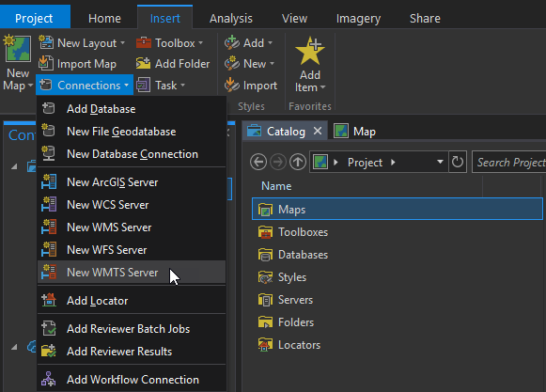Click the catalog Forward arrow button

pyautogui.click(x=278, y=162)
